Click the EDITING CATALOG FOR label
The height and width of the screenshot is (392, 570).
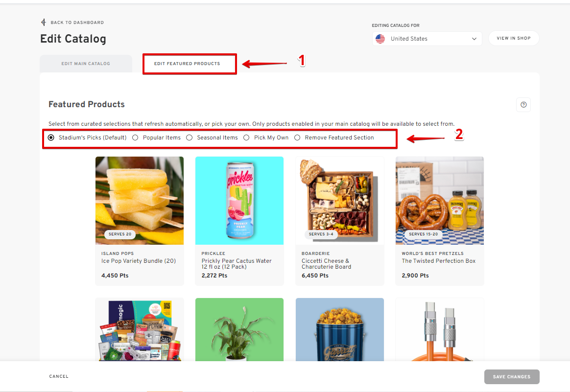396,25
